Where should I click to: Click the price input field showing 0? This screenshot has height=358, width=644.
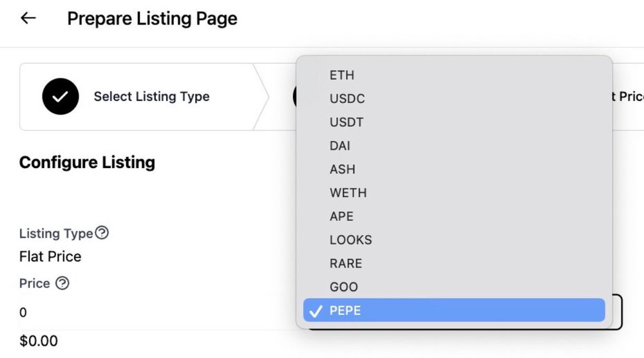pos(156,312)
